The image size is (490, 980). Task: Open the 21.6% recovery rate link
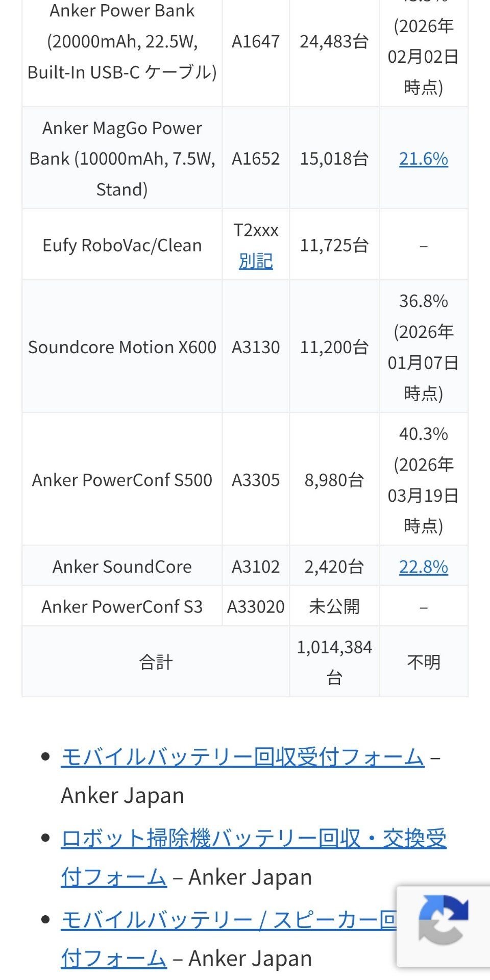pyautogui.click(x=423, y=159)
